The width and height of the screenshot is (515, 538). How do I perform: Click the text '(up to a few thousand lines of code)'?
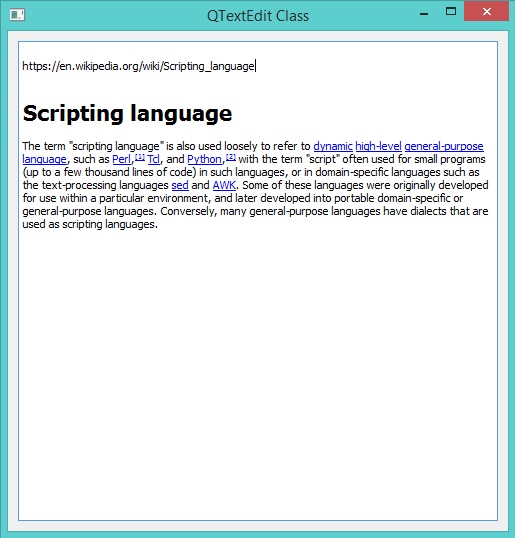109,172
